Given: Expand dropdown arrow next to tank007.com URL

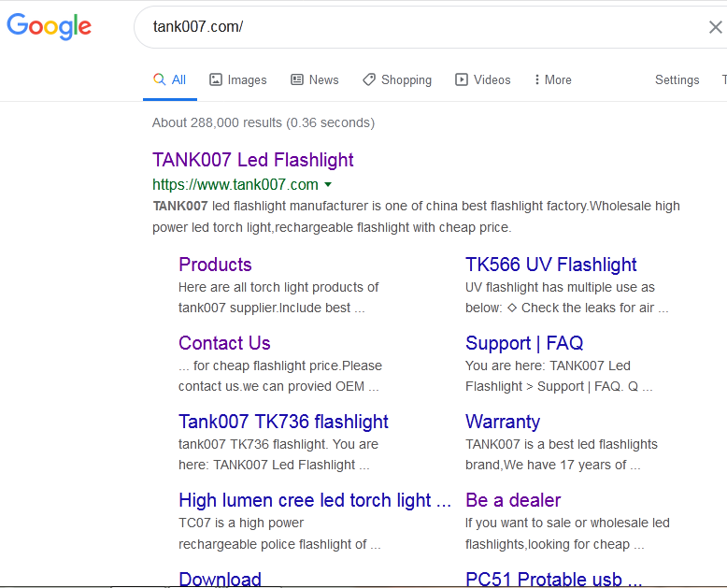Looking at the screenshot, I should 328,184.
